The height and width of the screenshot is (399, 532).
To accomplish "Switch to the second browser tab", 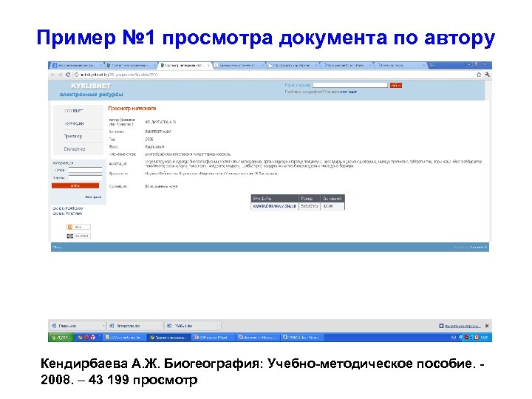I will pos(131,65).
